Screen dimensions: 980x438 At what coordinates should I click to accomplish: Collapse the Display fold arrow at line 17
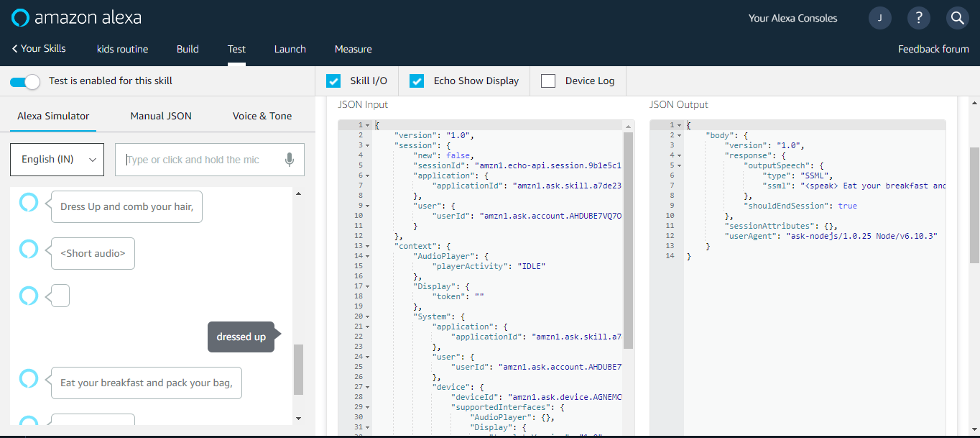[369, 286]
